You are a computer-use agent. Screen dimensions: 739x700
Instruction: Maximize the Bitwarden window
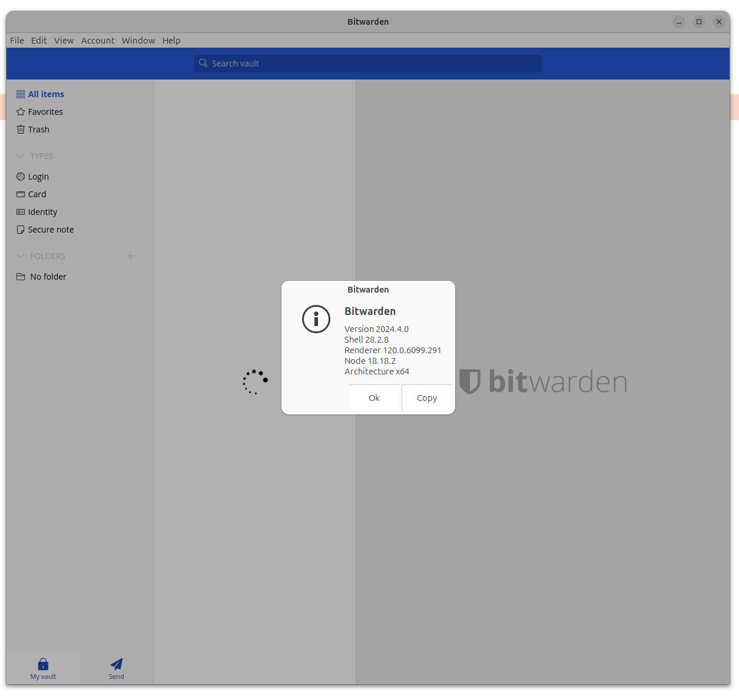699,22
